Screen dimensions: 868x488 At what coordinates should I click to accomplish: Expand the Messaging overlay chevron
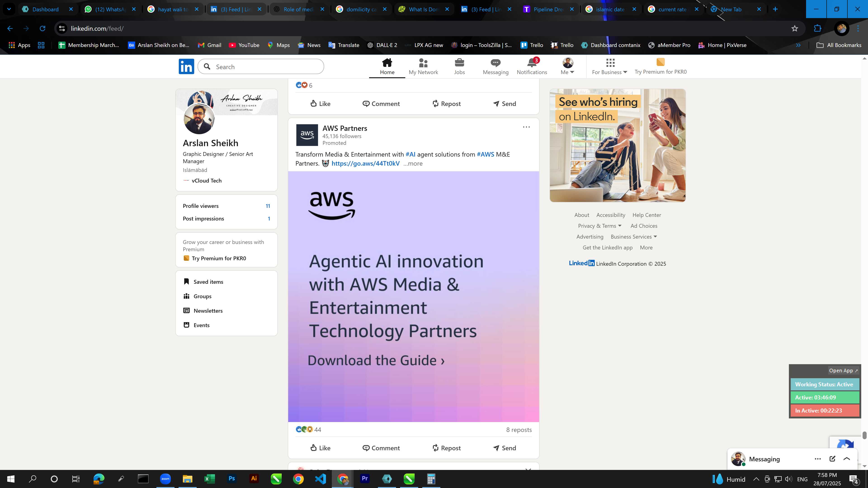[x=847, y=459]
